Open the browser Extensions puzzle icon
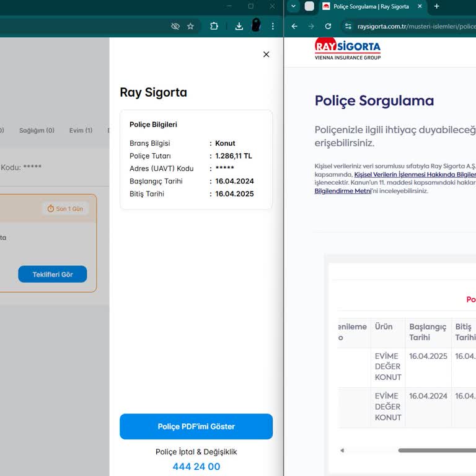 point(214,26)
